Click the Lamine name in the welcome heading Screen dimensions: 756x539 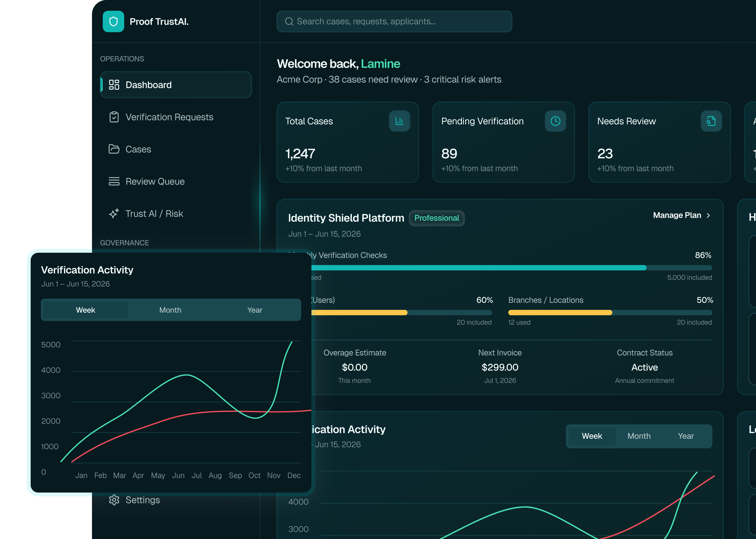click(381, 64)
